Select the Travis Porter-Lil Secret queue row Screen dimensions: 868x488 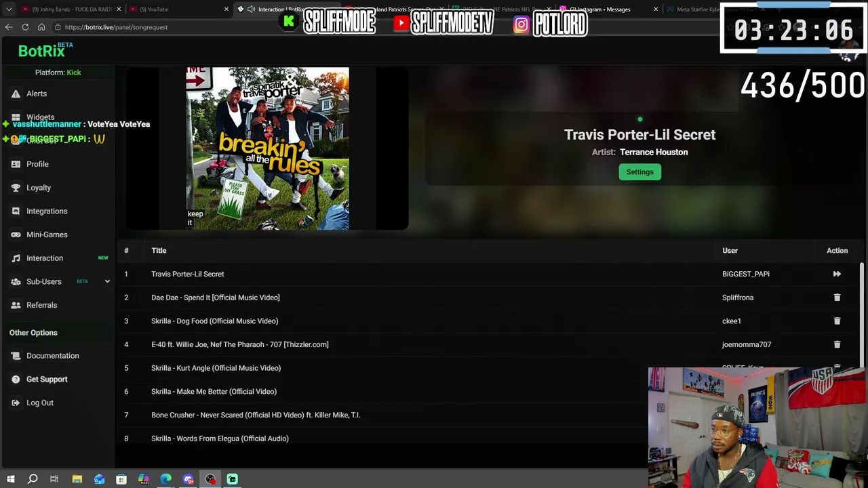(x=488, y=274)
